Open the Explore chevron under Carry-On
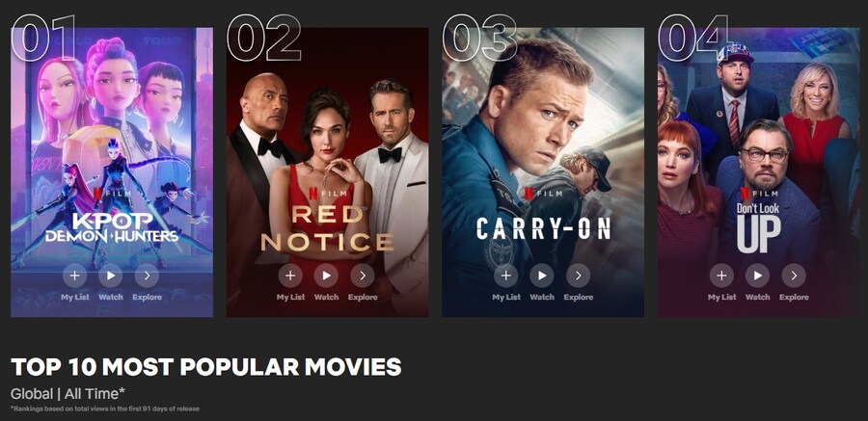The width and height of the screenshot is (868, 421). coord(578,276)
